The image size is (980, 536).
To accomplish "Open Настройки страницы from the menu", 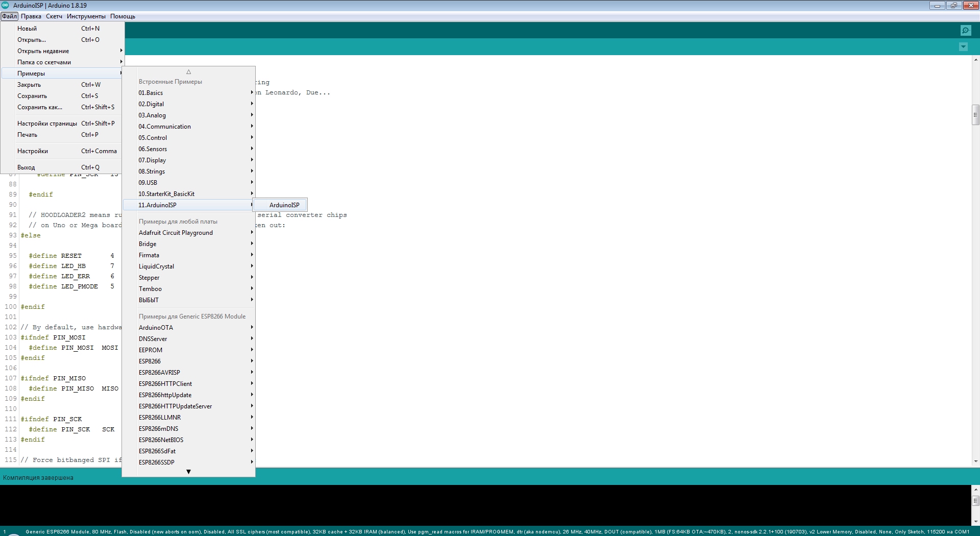I will (62, 124).
